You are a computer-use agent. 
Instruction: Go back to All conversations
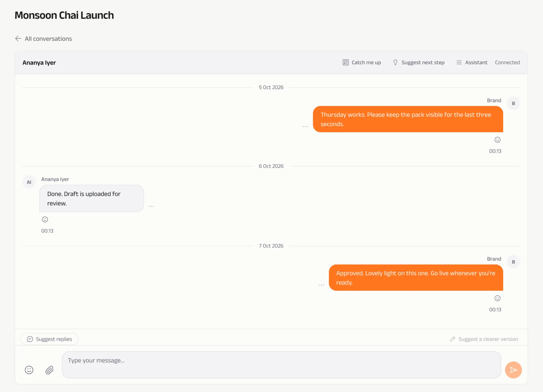[x=43, y=39]
